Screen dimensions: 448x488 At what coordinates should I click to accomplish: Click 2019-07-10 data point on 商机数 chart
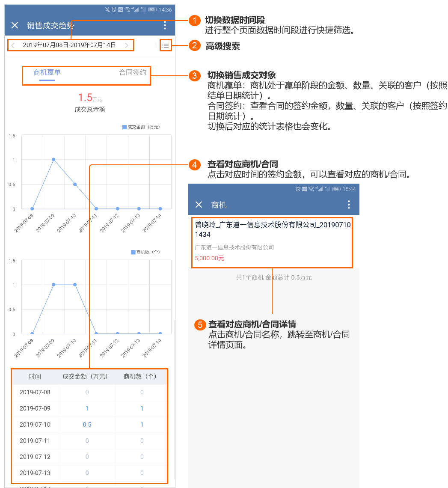pyautogui.click(x=75, y=285)
